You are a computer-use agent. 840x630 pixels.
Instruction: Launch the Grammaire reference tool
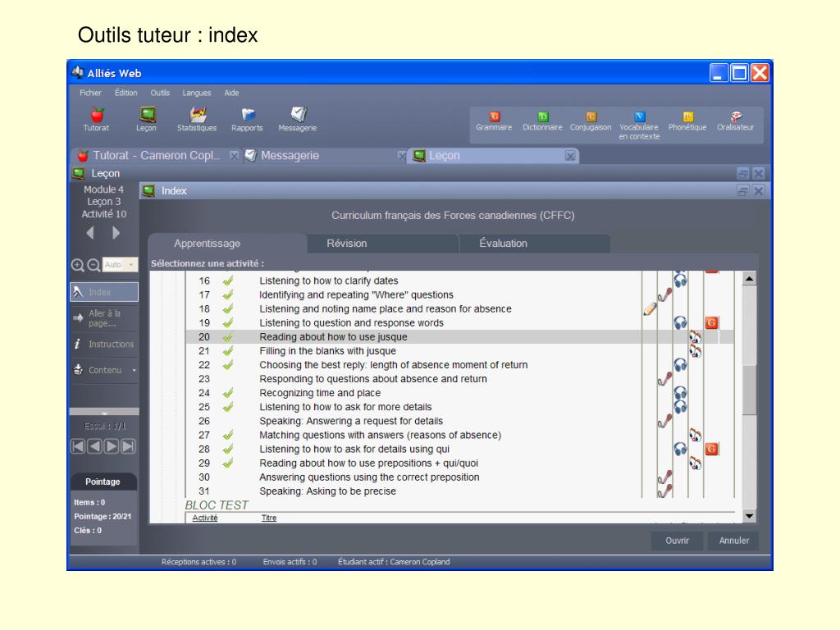click(x=494, y=121)
